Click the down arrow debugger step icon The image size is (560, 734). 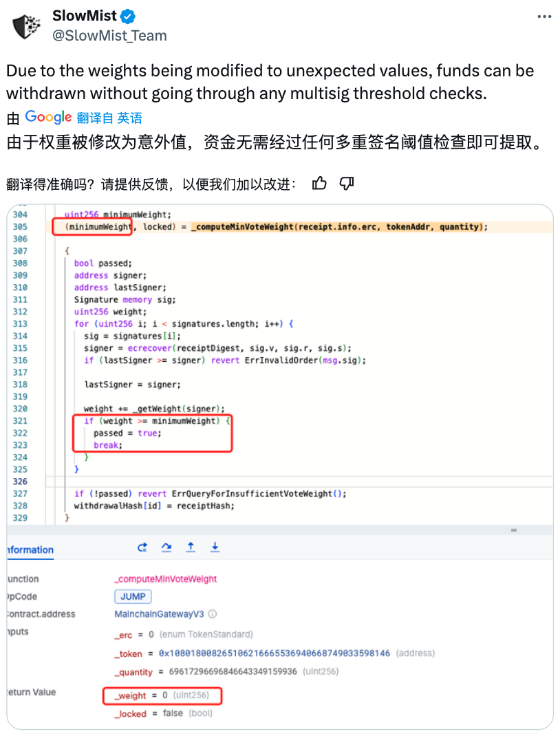click(215, 547)
